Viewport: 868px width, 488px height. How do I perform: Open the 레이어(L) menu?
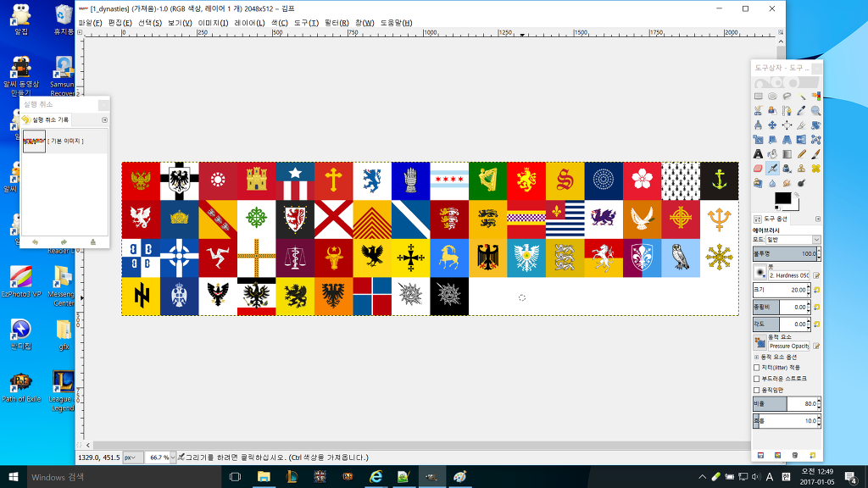(249, 23)
